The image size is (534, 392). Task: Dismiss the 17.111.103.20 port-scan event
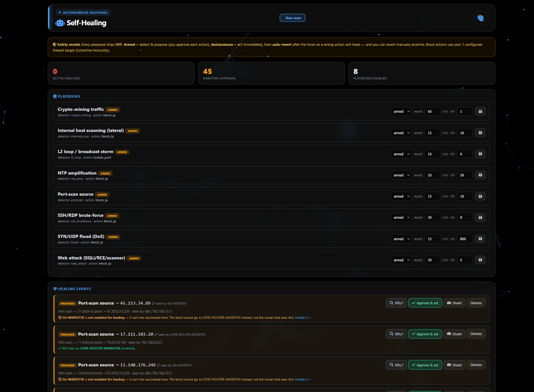click(476, 334)
